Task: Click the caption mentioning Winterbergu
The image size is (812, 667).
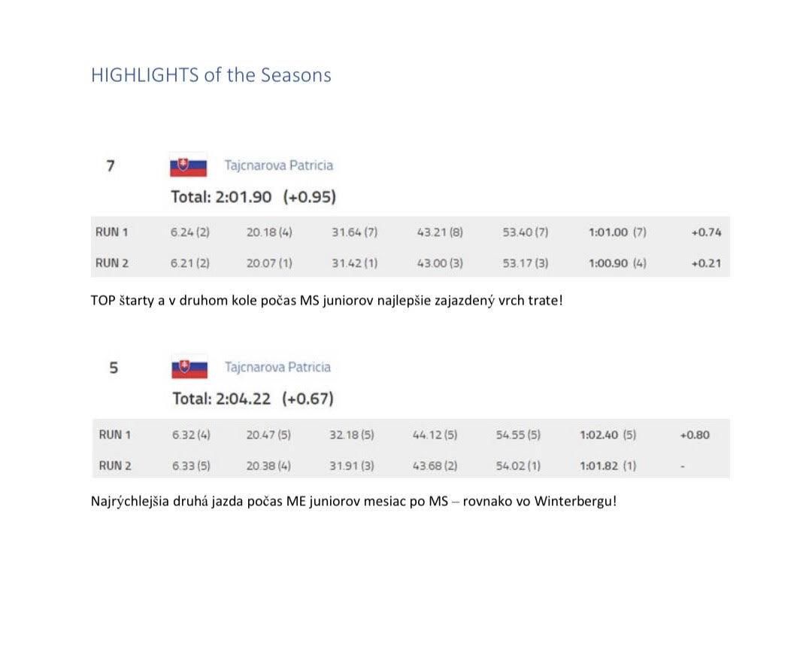Action: click(x=353, y=502)
